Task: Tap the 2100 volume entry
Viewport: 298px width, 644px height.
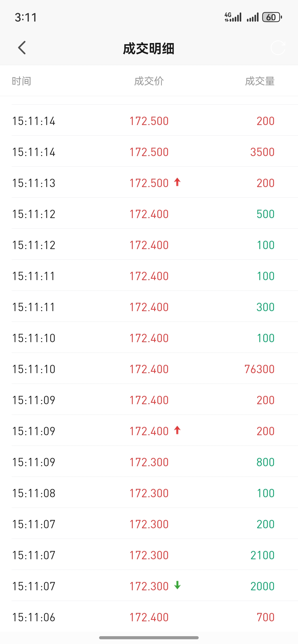Action: click(x=262, y=555)
